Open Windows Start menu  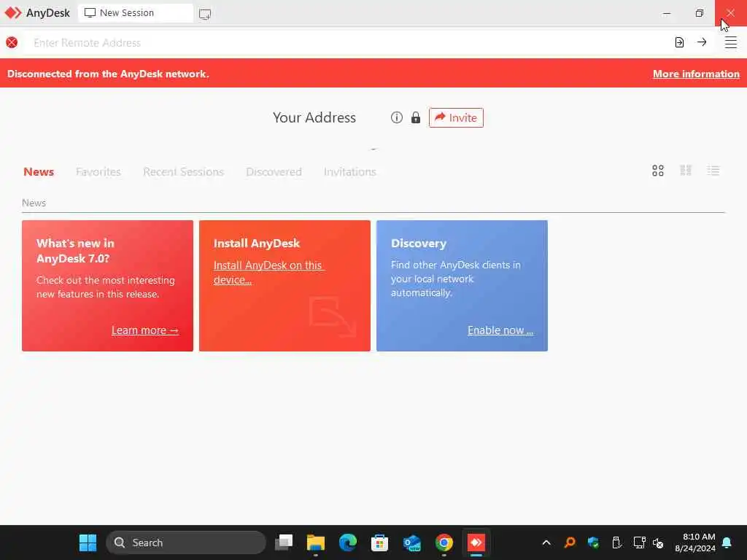click(88, 542)
